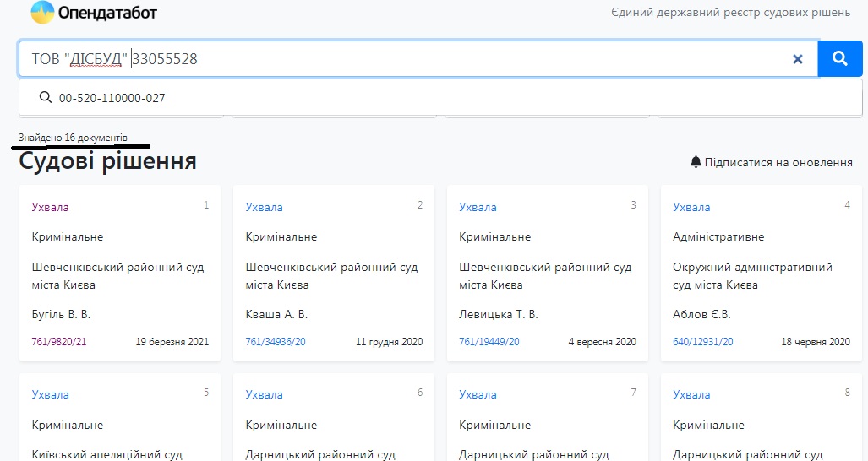Click the Opendatabot logo
Viewport: 868px width, 461px height.
42,13
